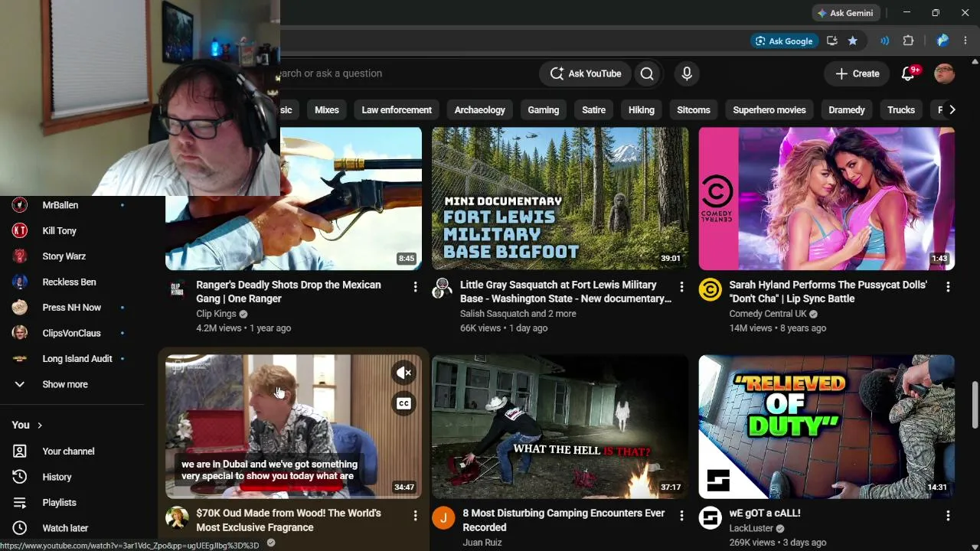Click the search or ask a question field
The width and height of the screenshot is (980, 551).
coord(406,73)
